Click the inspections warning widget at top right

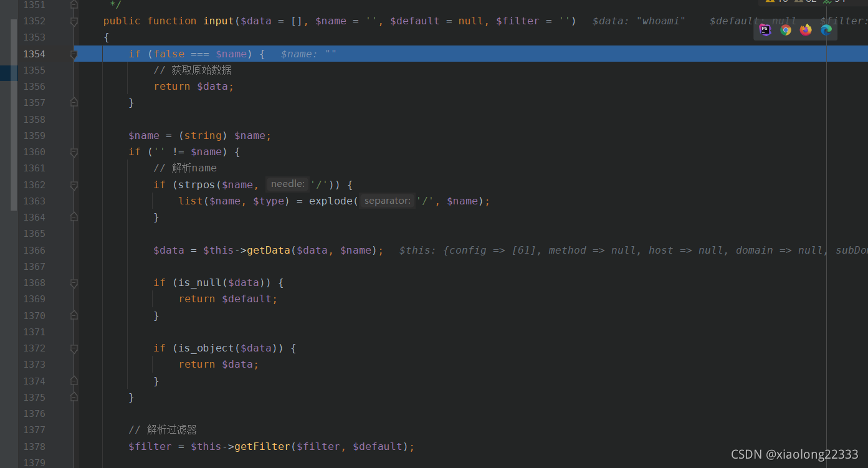805,2
